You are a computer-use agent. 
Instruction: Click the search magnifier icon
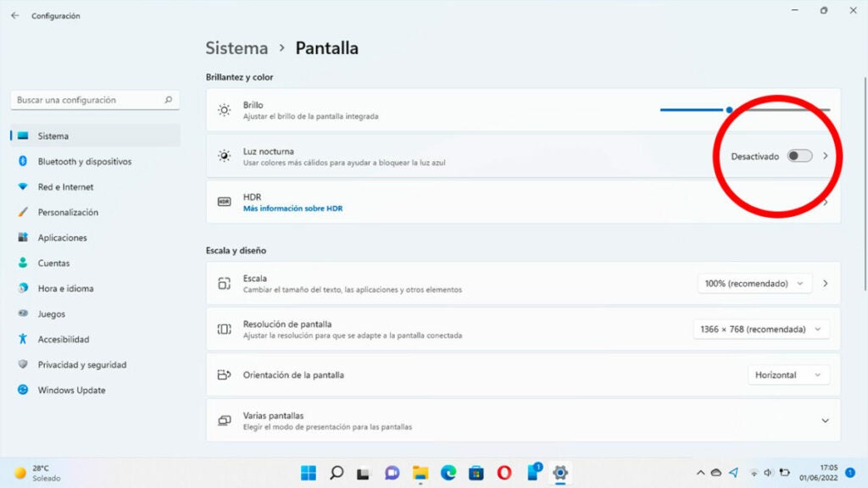[168, 100]
